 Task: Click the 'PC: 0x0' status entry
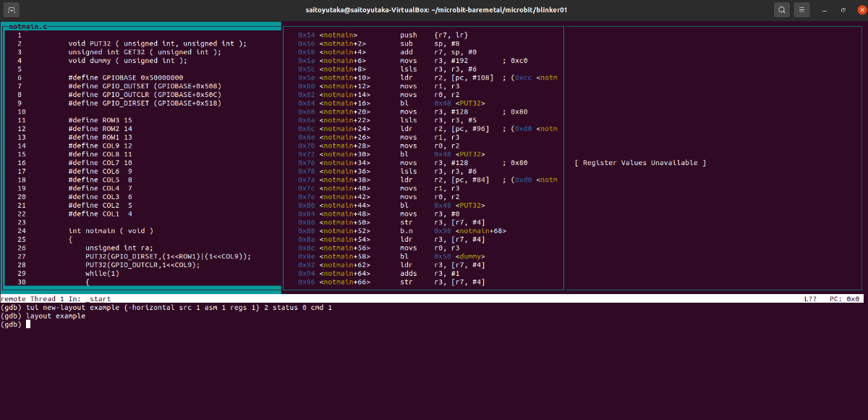point(844,298)
